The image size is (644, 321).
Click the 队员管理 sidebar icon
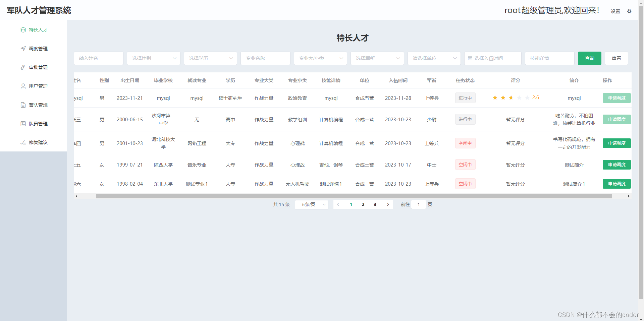[23, 124]
